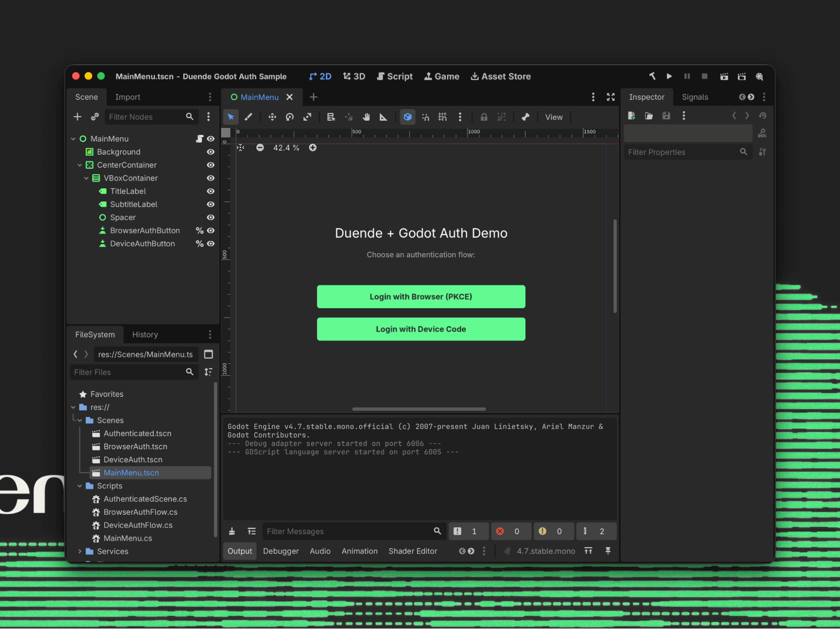
Task: Click the viewport horizontal scrollbar
Action: click(x=419, y=409)
